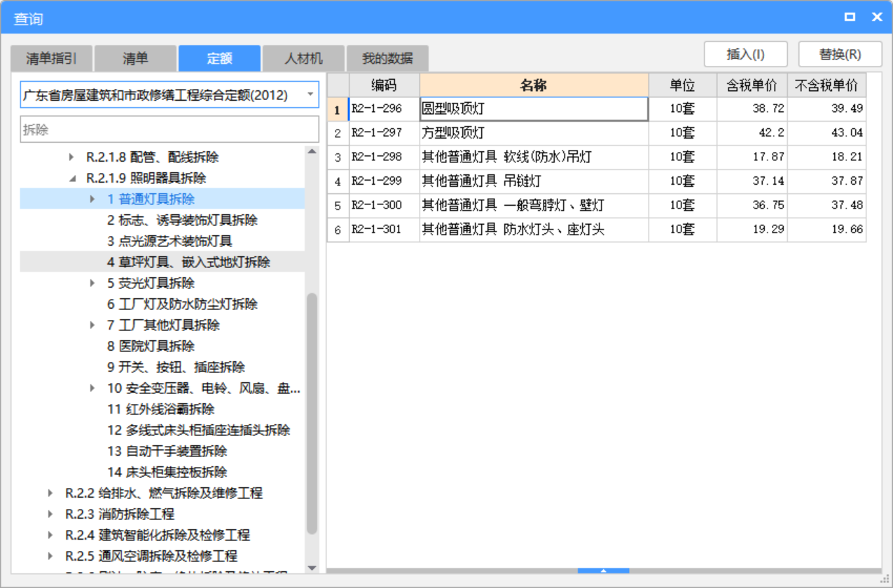This screenshot has height=588, width=893.
Task: Collapse R.2.1.9 照明器具拆除 node
Action: point(71,178)
